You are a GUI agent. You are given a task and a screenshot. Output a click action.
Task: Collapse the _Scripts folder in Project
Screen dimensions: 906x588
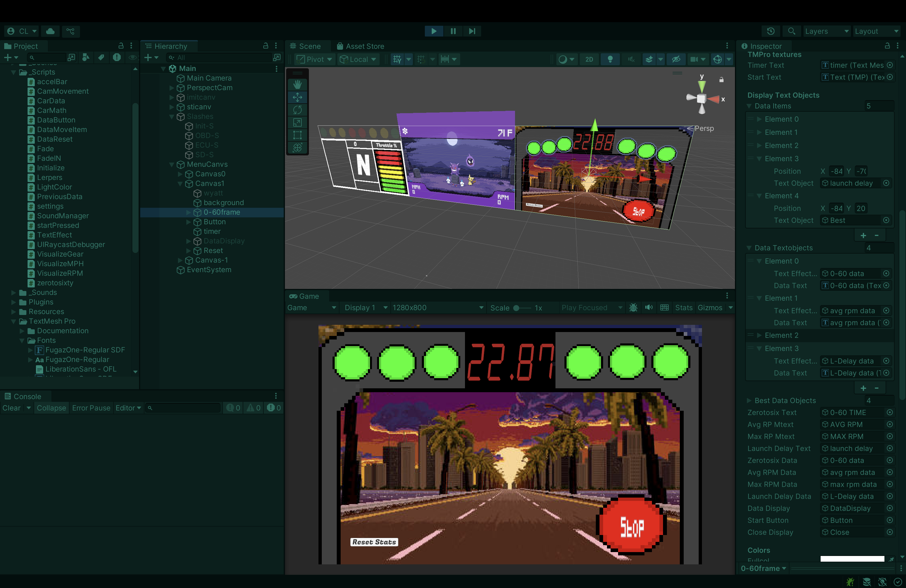(x=14, y=72)
